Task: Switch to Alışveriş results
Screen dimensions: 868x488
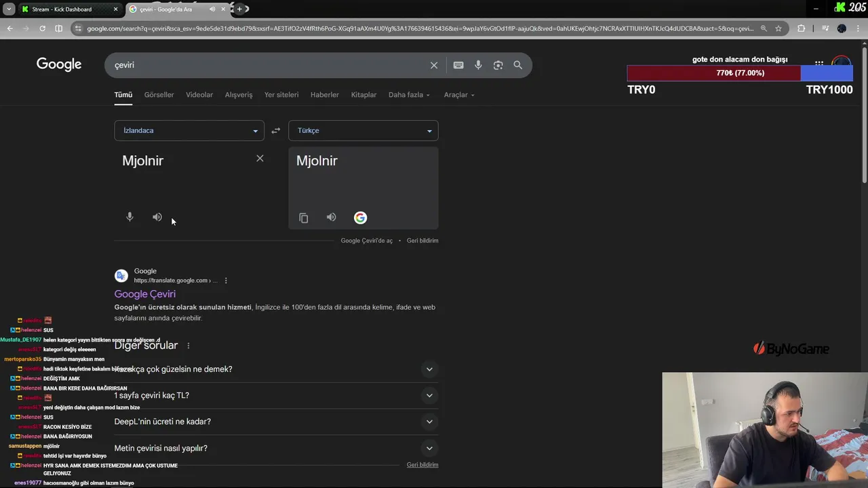Action: pos(239,95)
